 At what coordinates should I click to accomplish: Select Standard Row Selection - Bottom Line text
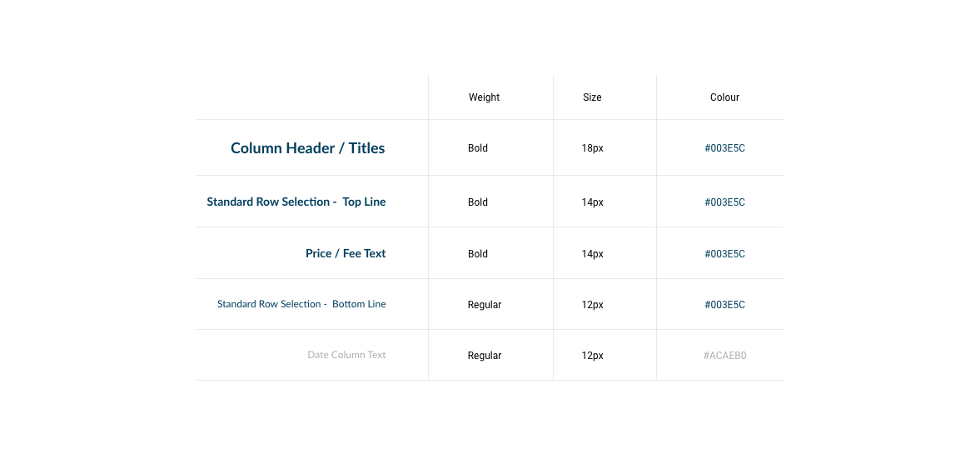point(301,304)
